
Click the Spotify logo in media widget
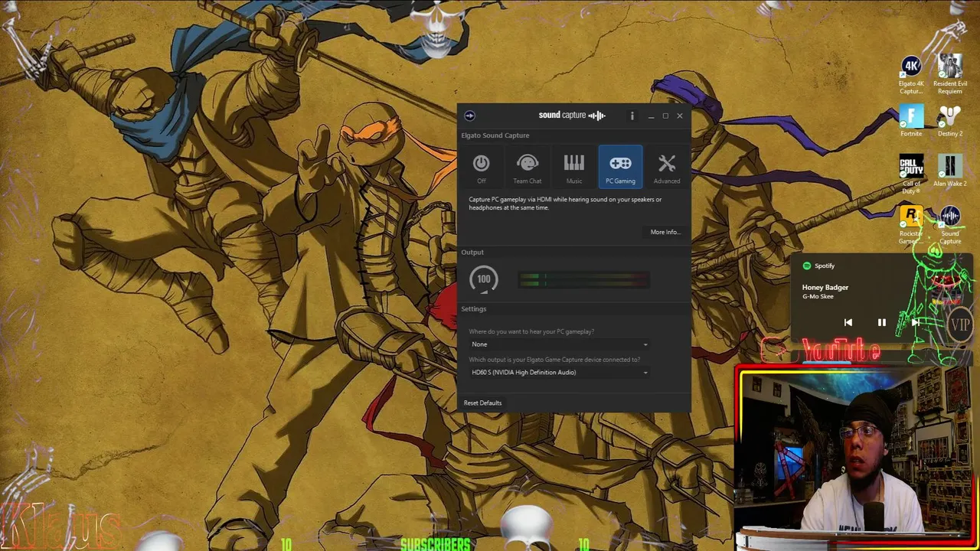pyautogui.click(x=807, y=266)
